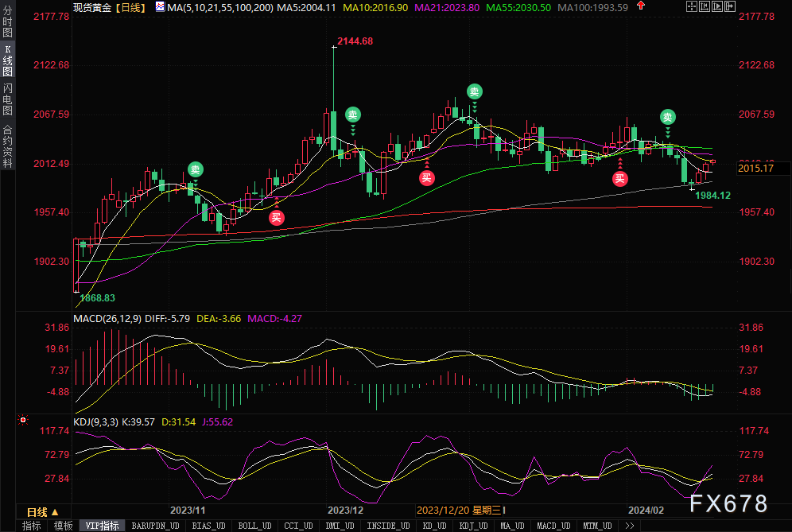
Task: Open the 合约资料 side tab
Action: [7, 146]
